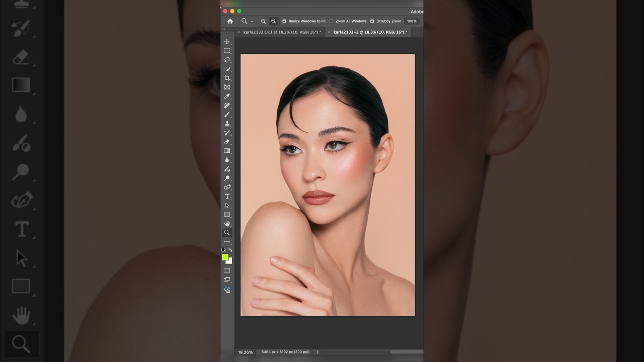Select the Clone Stamp tool
The image size is (644, 362).
227,124
